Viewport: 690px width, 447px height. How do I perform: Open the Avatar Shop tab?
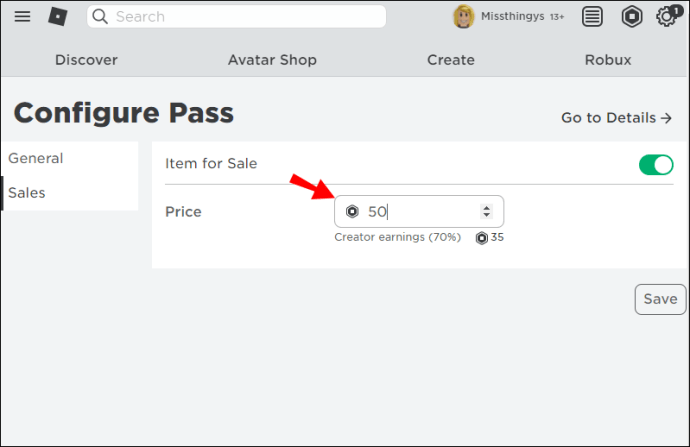(272, 60)
